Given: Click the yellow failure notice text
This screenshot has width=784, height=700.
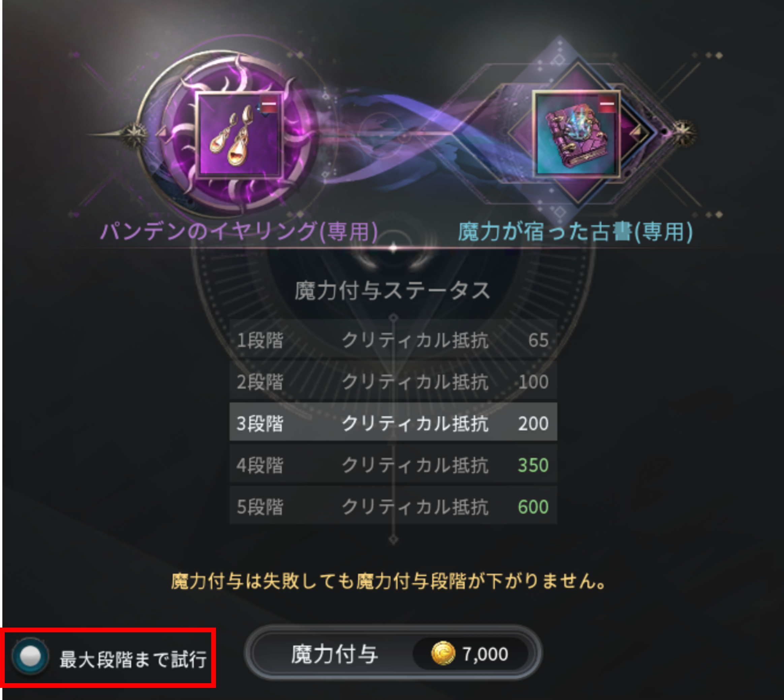Looking at the screenshot, I should point(389,581).
